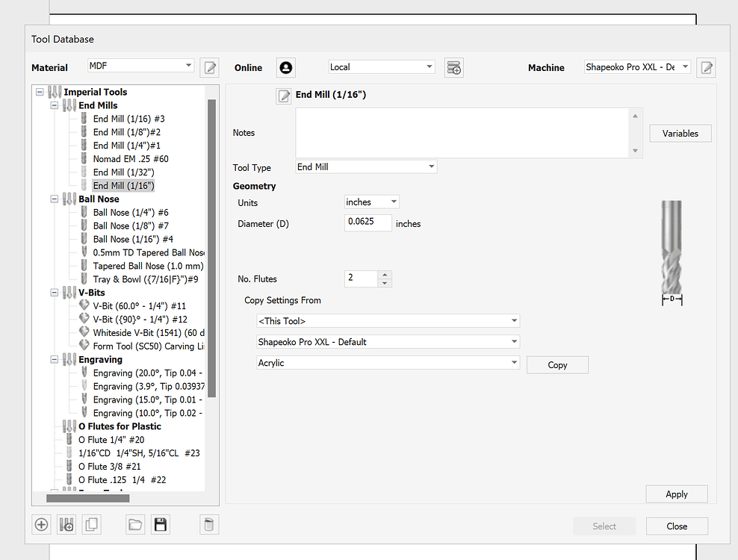Image resolution: width=738 pixels, height=560 pixels.
Task: Select Ball Nose (1/8") #7 tool
Action: (x=131, y=226)
